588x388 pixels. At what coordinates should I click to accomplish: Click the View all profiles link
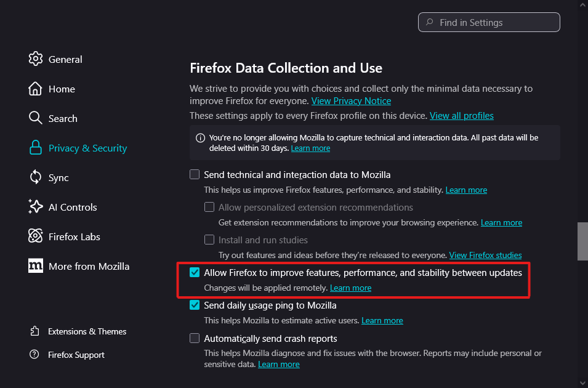pyautogui.click(x=461, y=115)
